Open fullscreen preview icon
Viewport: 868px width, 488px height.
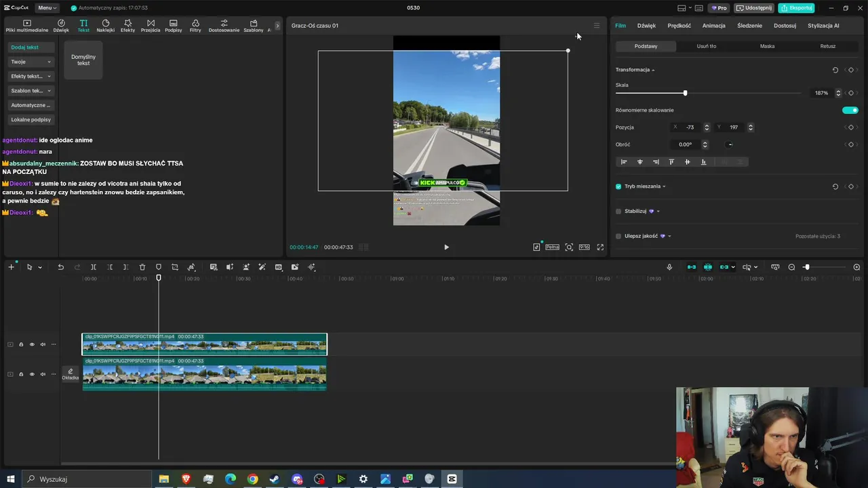[x=600, y=247]
